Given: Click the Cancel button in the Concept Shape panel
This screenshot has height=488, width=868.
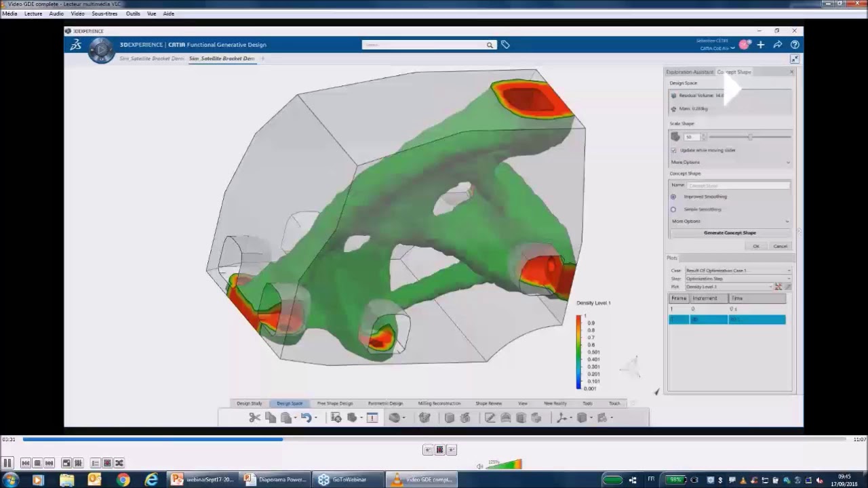Looking at the screenshot, I should [x=781, y=246].
